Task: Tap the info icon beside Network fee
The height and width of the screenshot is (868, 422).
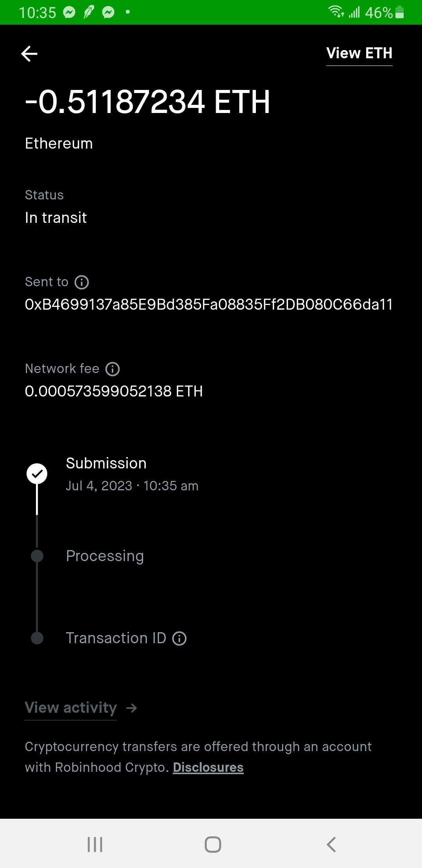Action: (x=113, y=369)
